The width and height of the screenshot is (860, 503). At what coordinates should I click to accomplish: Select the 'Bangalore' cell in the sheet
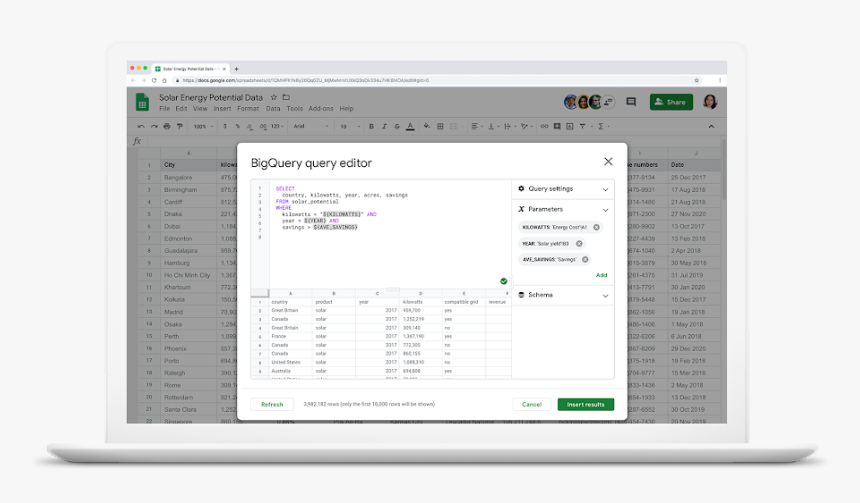[x=188, y=178]
